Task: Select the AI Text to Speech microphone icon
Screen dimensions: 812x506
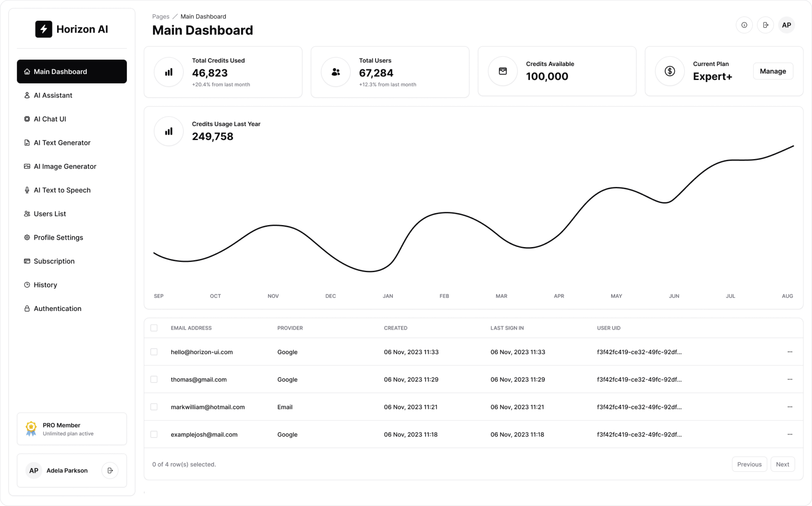Action: 27,190
